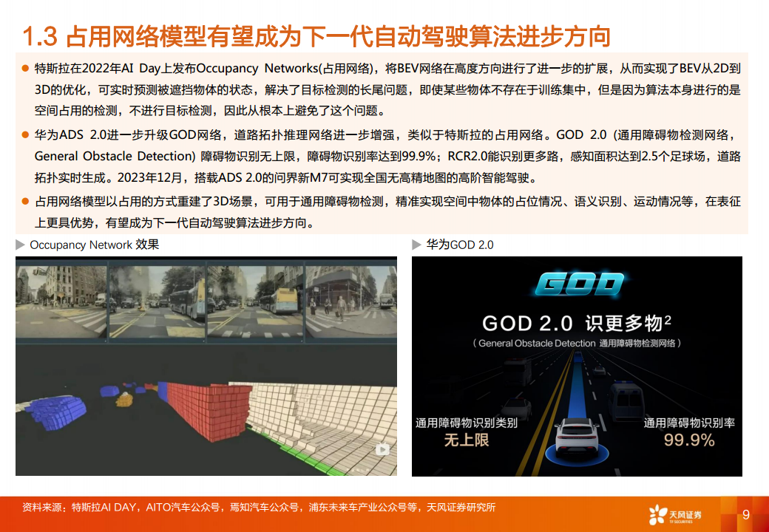
Task: Click the page number 9
Action: coord(746,514)
